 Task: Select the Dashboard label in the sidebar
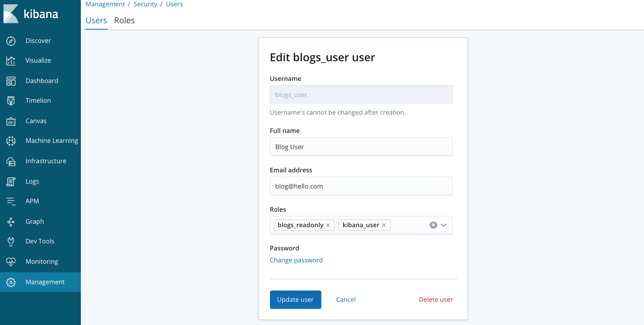[42, 81]
